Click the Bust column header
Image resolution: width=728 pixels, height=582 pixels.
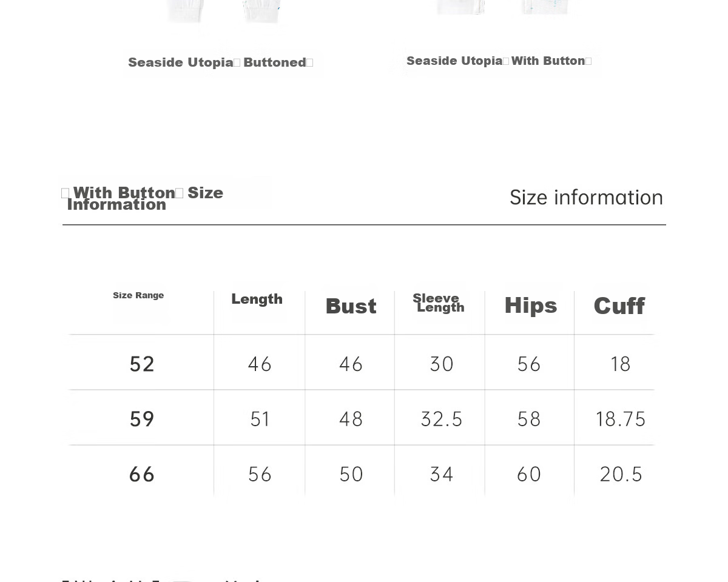(x=351, y=306)
